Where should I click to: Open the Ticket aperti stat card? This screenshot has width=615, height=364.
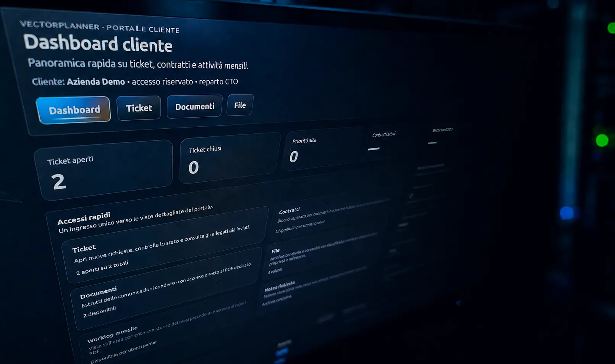pos(104,170)
